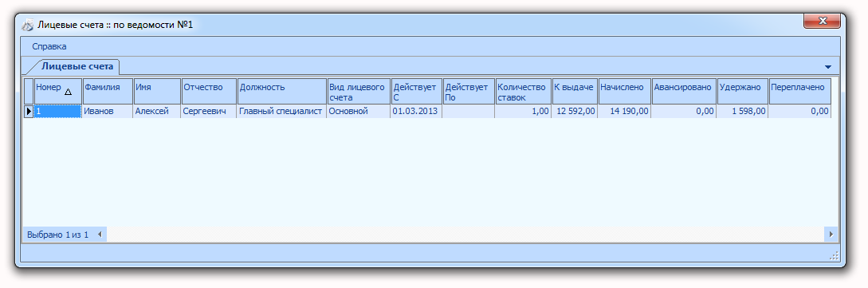
Task: Select the Основной account type cell
Action: 359,112
